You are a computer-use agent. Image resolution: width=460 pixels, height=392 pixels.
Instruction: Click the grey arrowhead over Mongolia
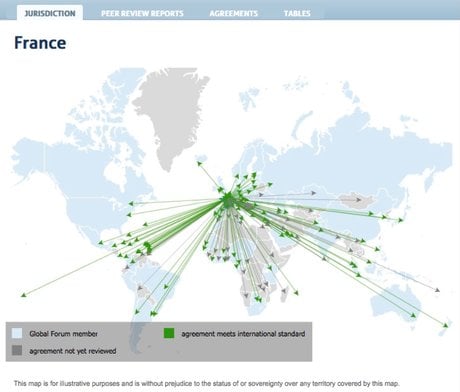coord(358,200)
